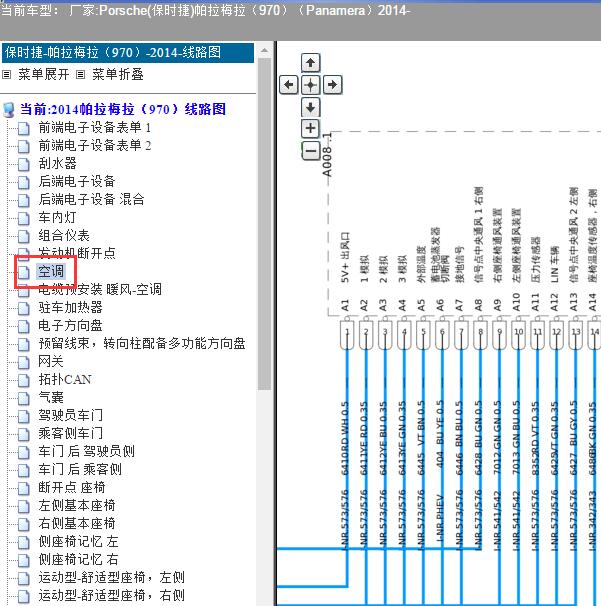Open 断开点 座椅 diagram

(x=72, y=487)
